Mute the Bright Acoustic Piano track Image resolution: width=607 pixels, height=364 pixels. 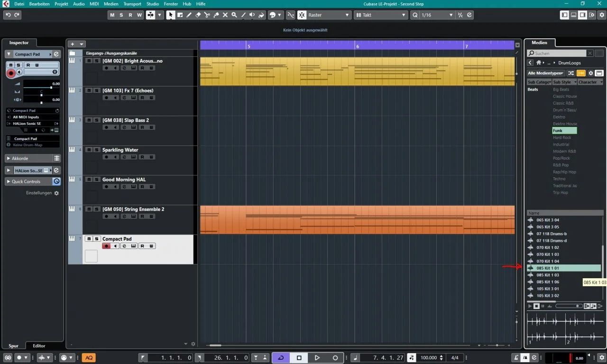tap(89, 61)
